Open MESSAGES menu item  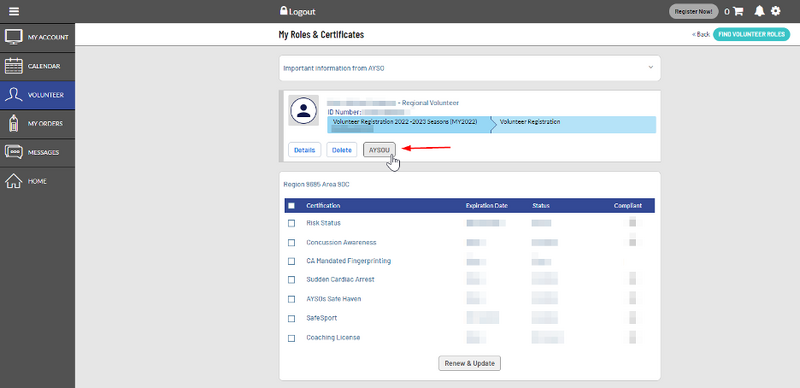pos(38,152)
